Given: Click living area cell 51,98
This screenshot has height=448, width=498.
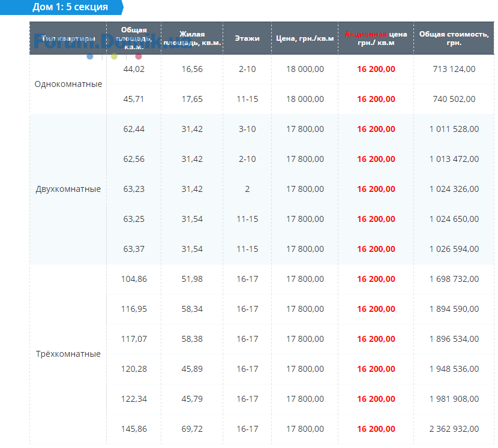Looking at the screenshot, I should (192, 279).
